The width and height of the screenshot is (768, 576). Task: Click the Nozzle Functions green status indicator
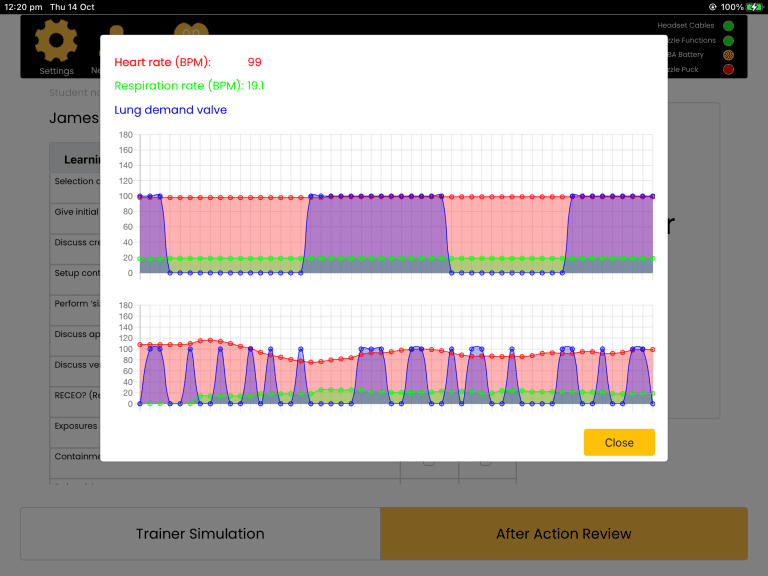click(x=728, y=41)
